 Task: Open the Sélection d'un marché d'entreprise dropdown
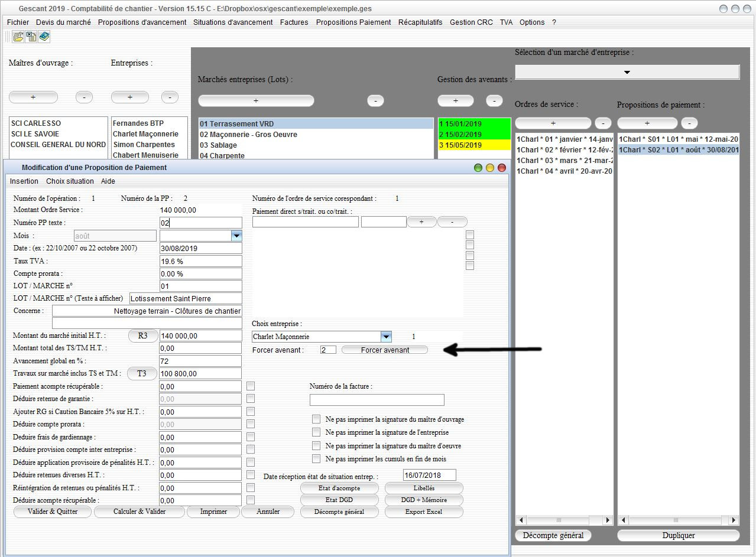627,72
